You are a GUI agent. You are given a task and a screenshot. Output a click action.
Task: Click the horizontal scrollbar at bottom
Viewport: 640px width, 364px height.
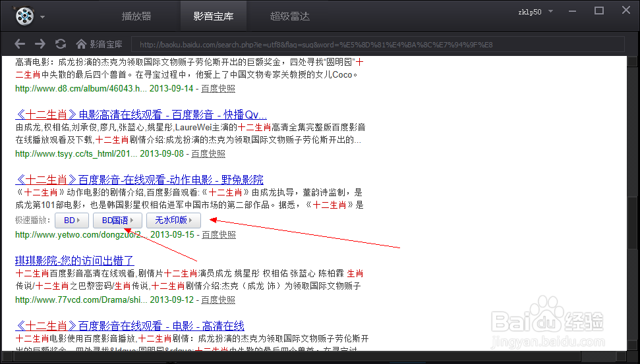[314, 357]
